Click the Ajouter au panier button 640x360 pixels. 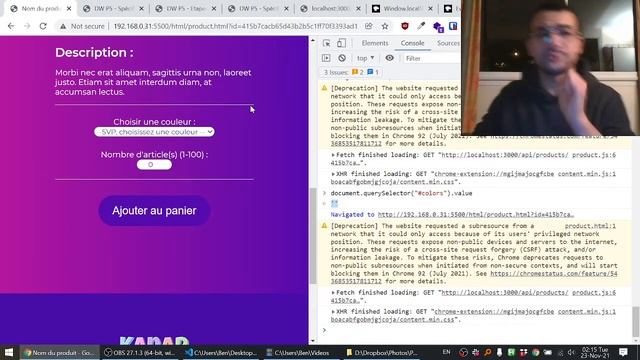[154, 211]
